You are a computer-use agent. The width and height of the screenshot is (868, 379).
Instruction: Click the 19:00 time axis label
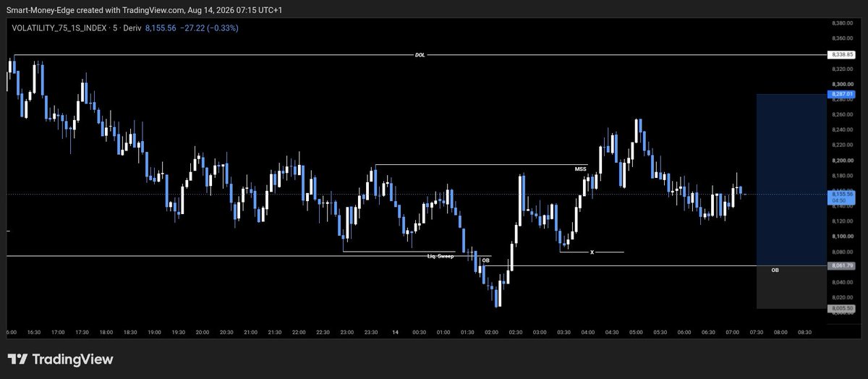click(x=154, y=332)
